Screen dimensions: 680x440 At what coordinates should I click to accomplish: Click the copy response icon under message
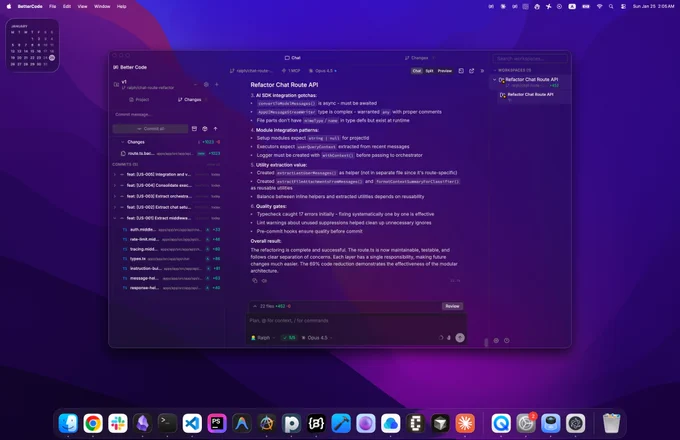tap(255, 280)
